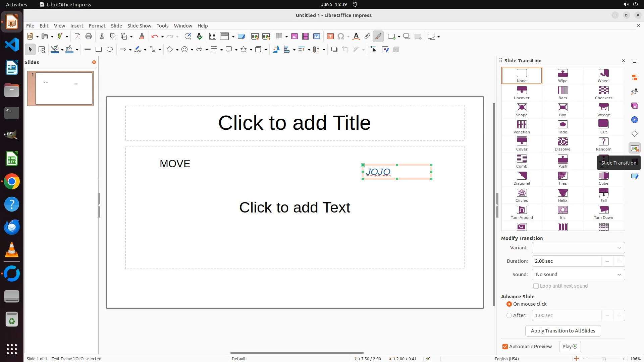Click the Insert Special Character icon

340,37
